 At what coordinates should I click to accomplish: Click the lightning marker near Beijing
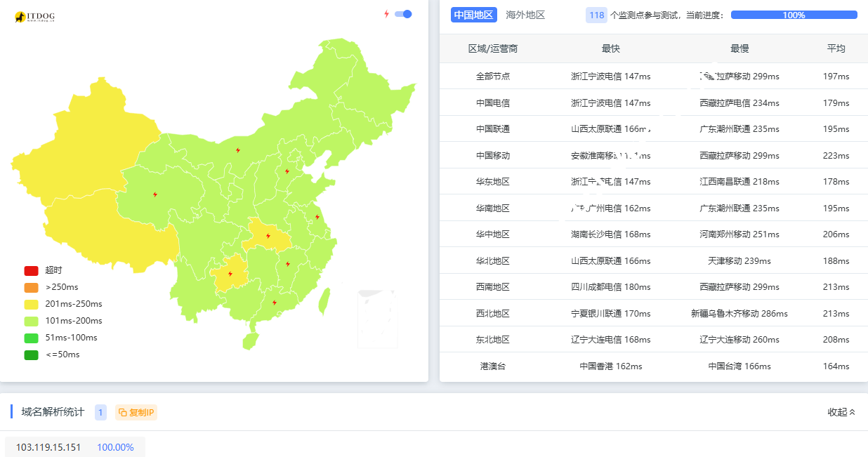point(287,170)
